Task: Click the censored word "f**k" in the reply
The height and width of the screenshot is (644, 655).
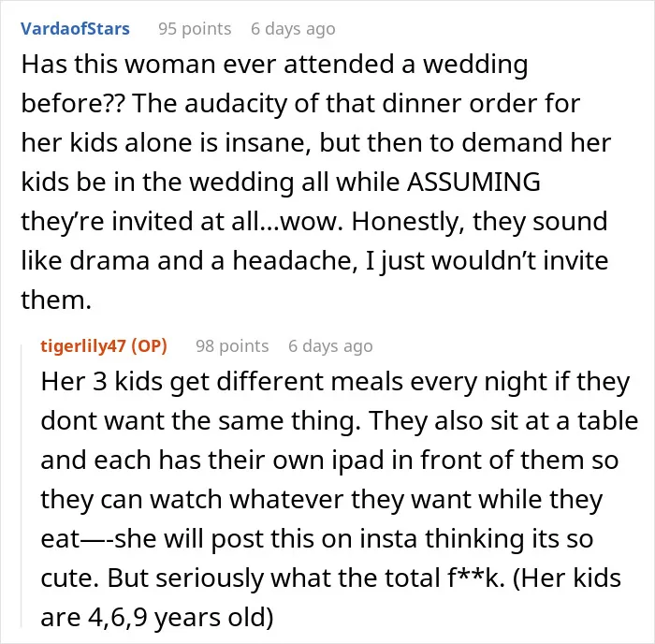Action: 473,578
